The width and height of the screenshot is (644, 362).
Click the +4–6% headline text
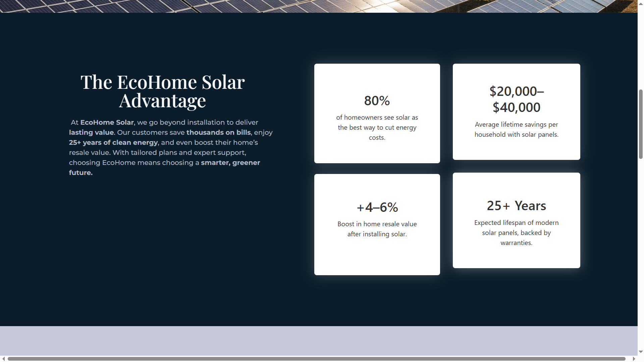tap(377, 207)
